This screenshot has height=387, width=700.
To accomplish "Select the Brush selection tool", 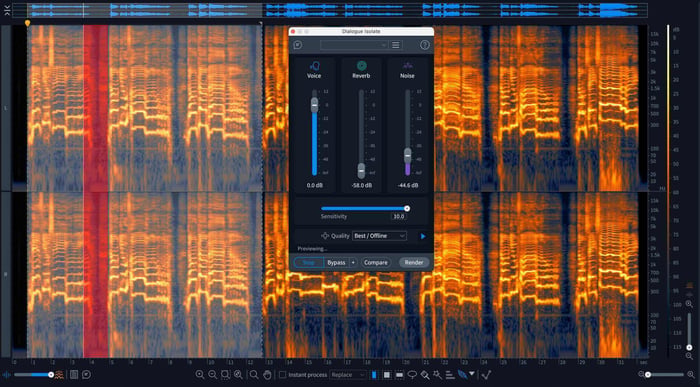I will [x=425, y=375].
